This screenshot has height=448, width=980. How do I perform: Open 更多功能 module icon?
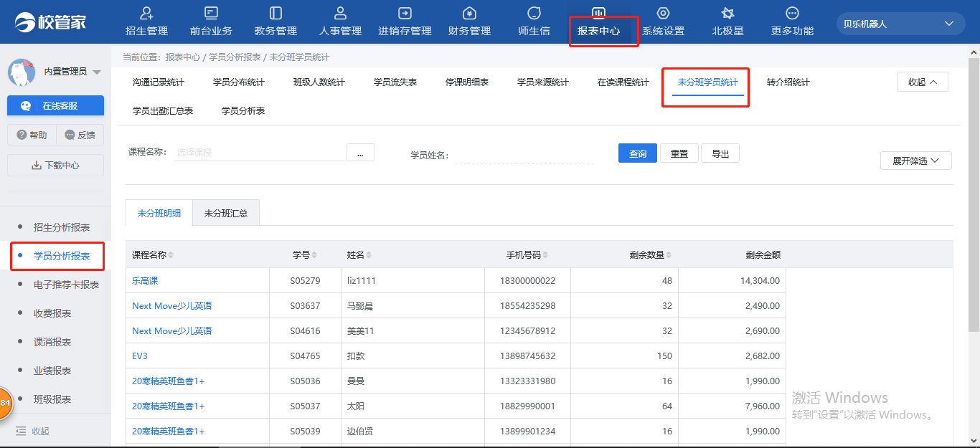792,13
